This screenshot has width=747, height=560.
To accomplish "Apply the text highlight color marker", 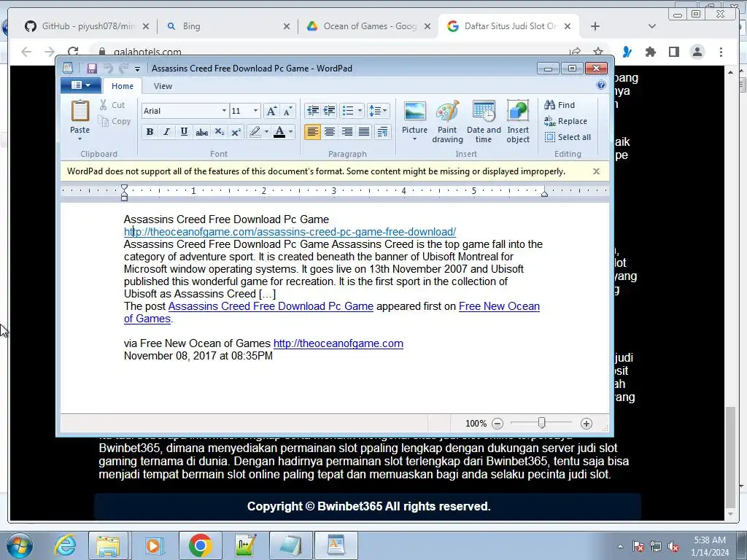I will [x=255, y=132].
